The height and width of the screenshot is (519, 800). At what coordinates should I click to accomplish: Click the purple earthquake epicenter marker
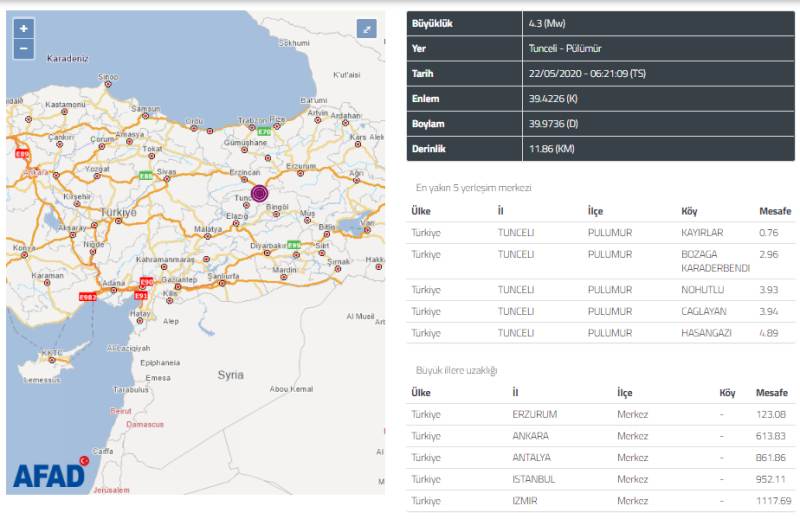(x=260, y=193)
